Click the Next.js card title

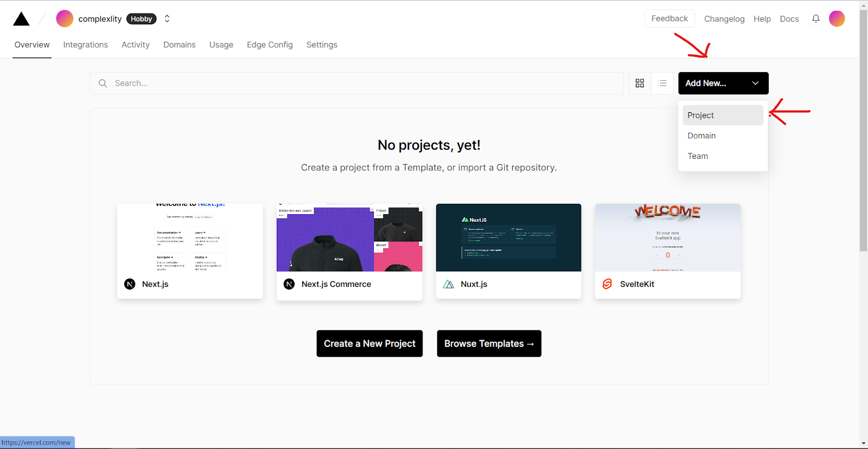pos(155,284)
